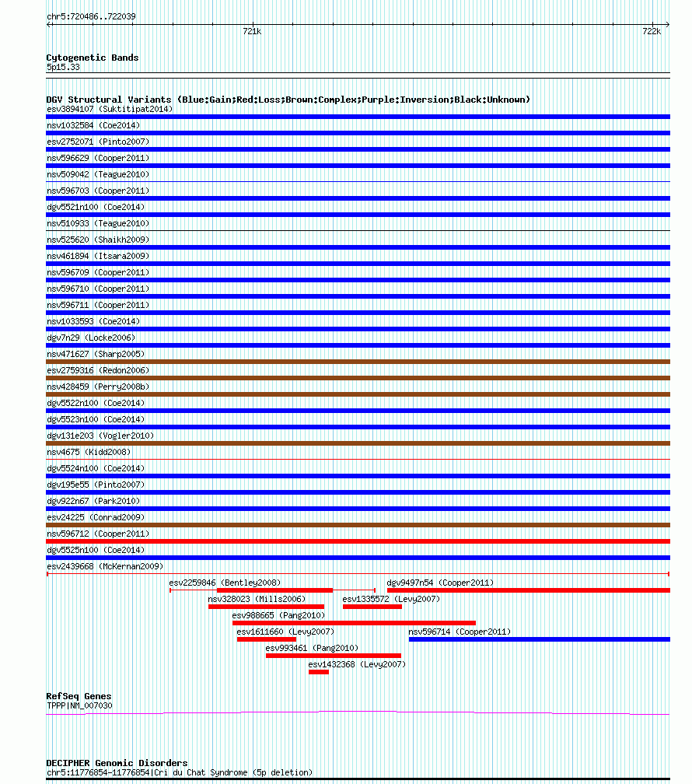Click the esv3894107 (Suktitipat2014) variant label
The image size is (692, 784).
[x=110, y=109]
